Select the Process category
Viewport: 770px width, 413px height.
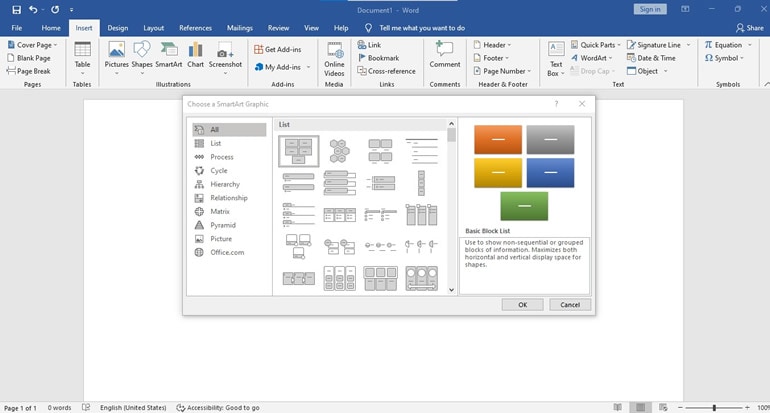tap(229, 157)
